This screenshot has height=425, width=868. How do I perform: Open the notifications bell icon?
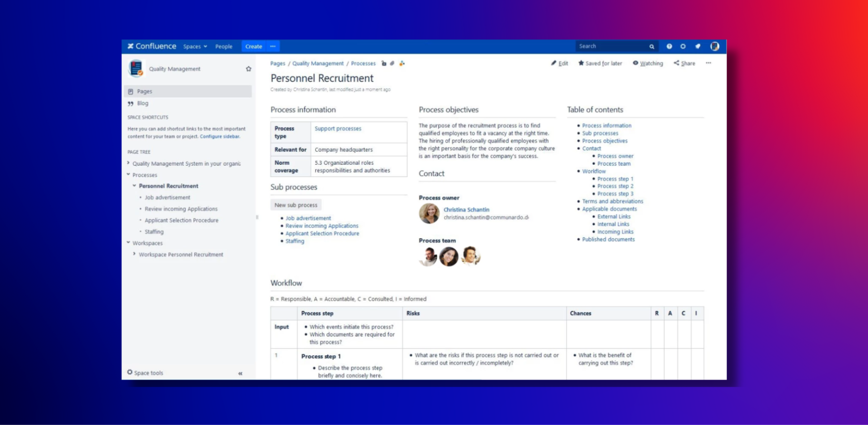tap(698, 46)
